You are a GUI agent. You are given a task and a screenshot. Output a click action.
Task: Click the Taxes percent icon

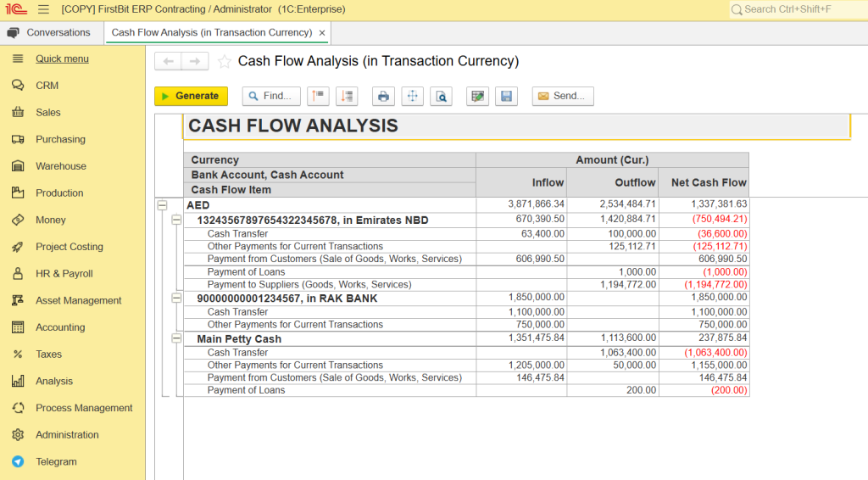(x=18, y=354)
